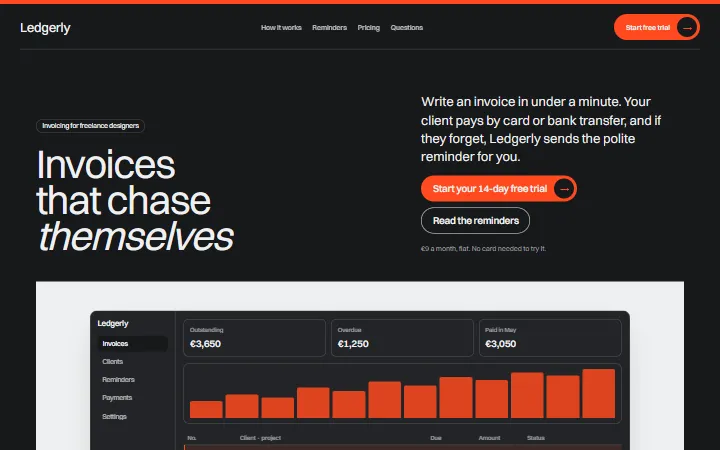Click the arrow icon in Start free trial

click(687, 28)
